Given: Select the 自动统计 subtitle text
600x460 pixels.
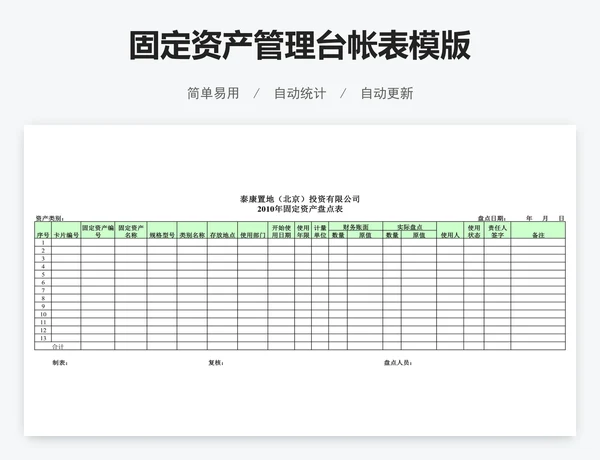Looking at the screenshot, I should point(300,93).
